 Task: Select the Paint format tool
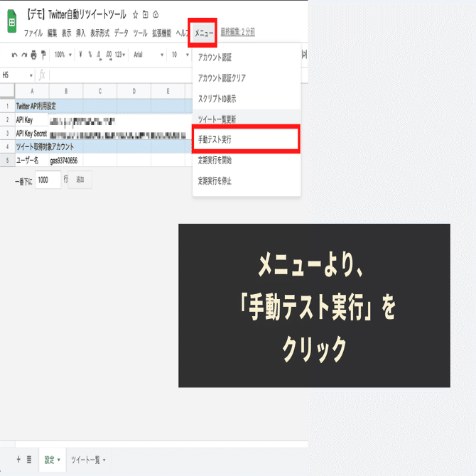(x=43, y=55)
